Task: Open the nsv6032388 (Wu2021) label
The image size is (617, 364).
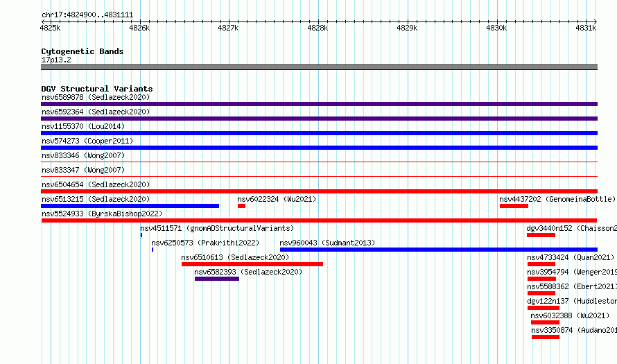Action: click(x=570, y=315)
